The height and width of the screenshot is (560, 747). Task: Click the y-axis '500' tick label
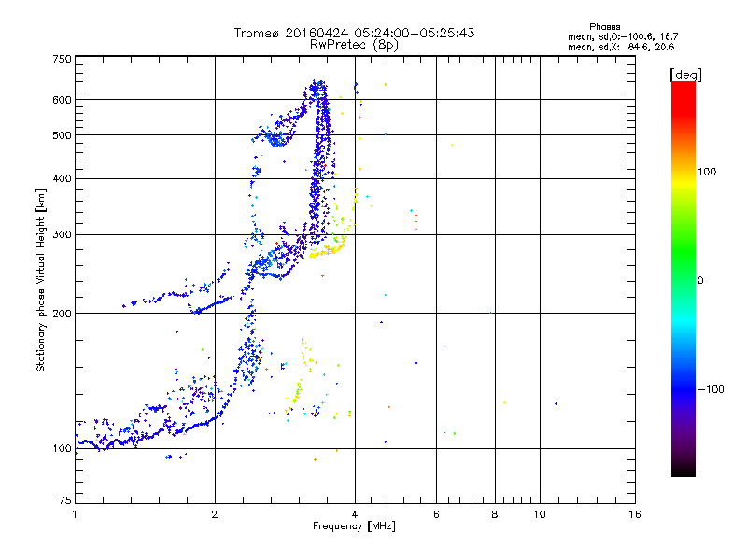pos(63,135)
